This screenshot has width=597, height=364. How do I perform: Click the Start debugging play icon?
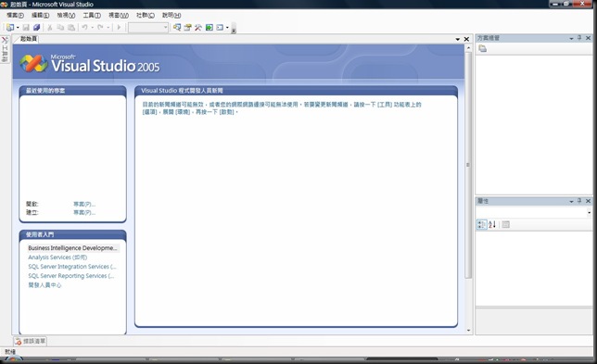point(119,28)
